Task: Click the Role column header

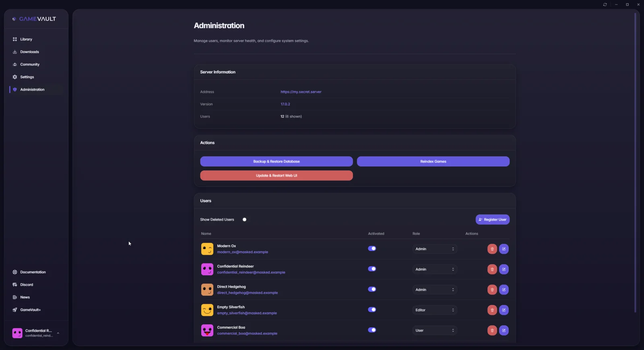Action: pyautogui.click(x=416, y=234)
